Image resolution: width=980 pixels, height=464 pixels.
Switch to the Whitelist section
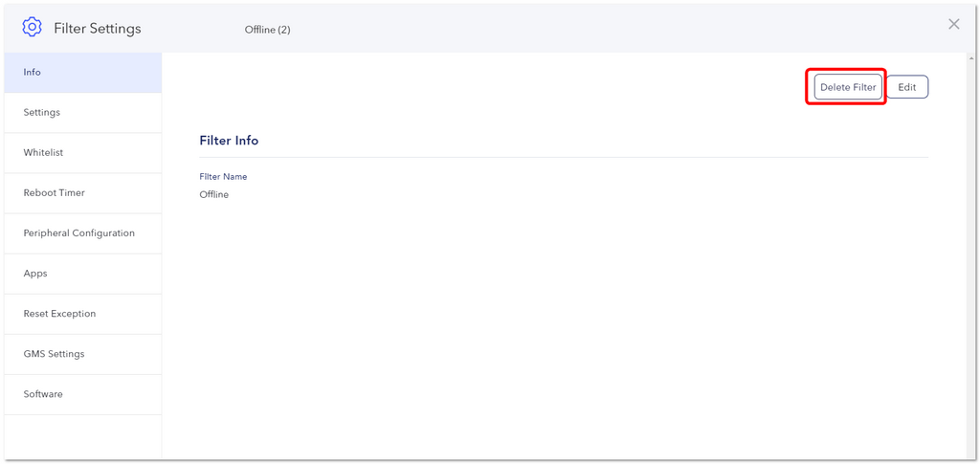pyautogui.click(x=82, y=153)
